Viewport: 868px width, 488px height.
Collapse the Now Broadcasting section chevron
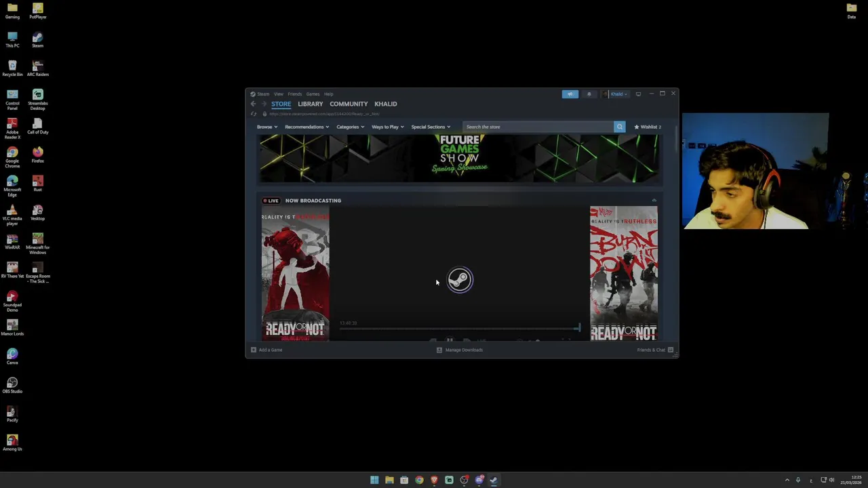[x=654, y=201]
